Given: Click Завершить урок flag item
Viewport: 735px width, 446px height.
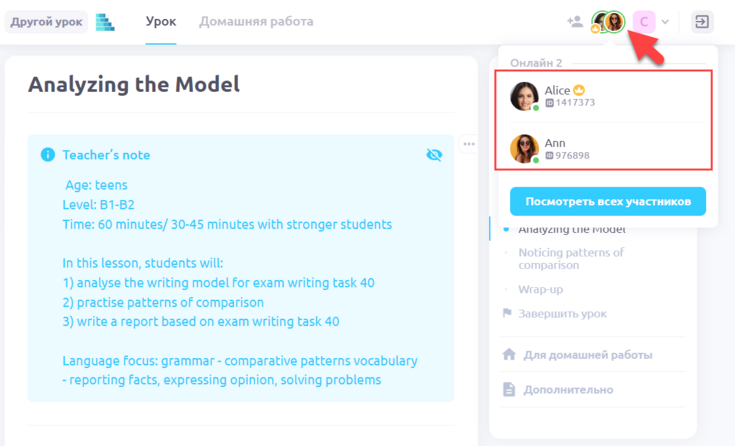Looking at the screenshot, I should [555, 314].
